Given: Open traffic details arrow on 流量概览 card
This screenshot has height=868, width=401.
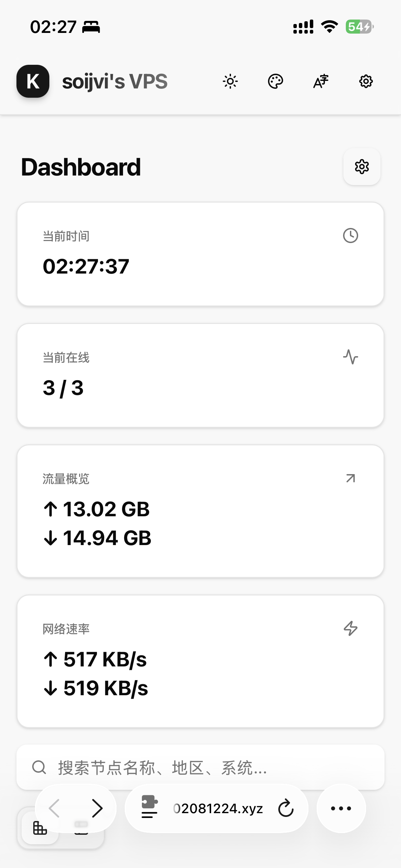Looking at the screenshot, I should point(350,478).
